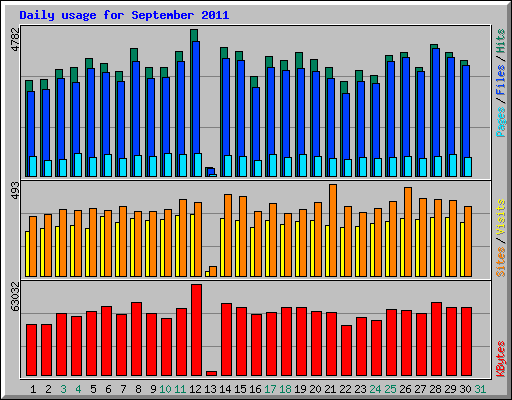The width and height of the screenshot is (512, 400).
Task: Click day 9 on the x-axis
Action: point(153,389)
